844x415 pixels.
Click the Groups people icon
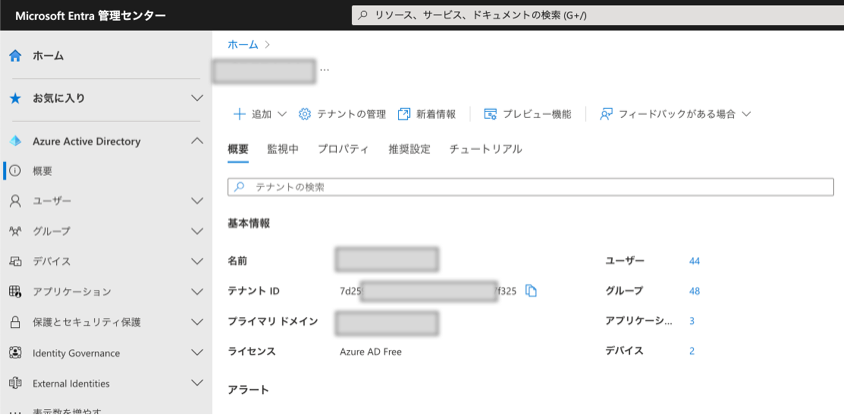pos(15,231)
